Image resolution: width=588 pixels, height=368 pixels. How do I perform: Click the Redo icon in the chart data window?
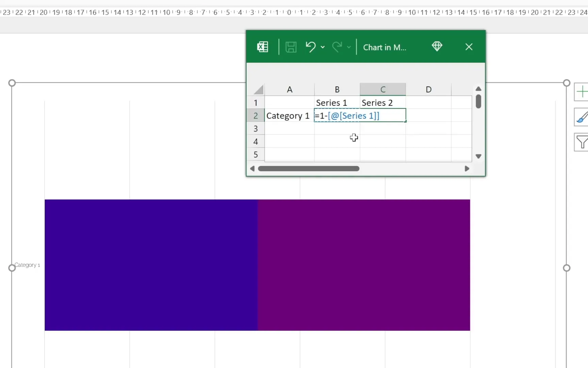point(337,47)
